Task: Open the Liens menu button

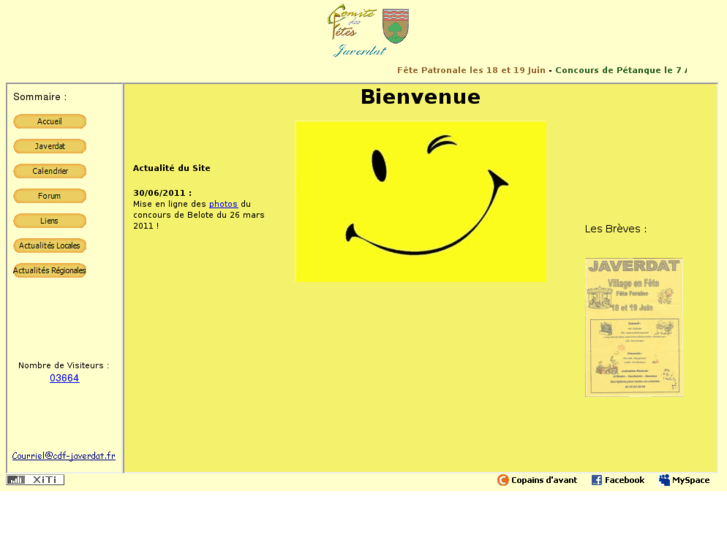Action: [50, 221]
